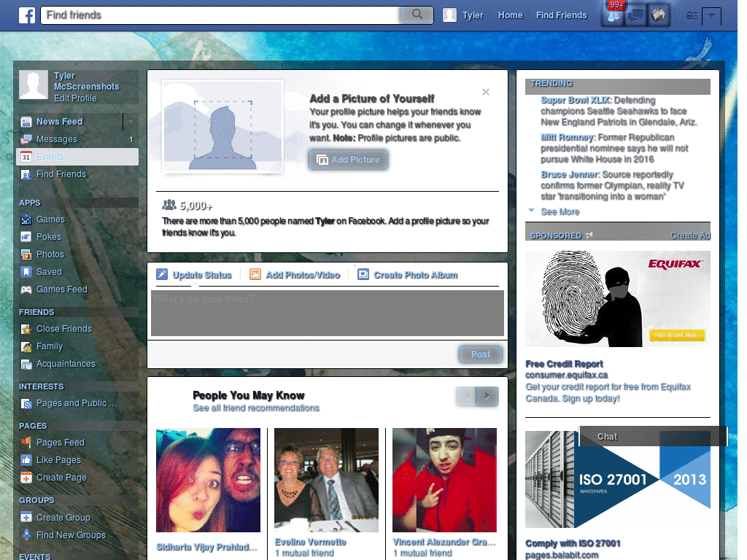Open Sidharta Vijay Prahlad's photo

coord(208,480)
